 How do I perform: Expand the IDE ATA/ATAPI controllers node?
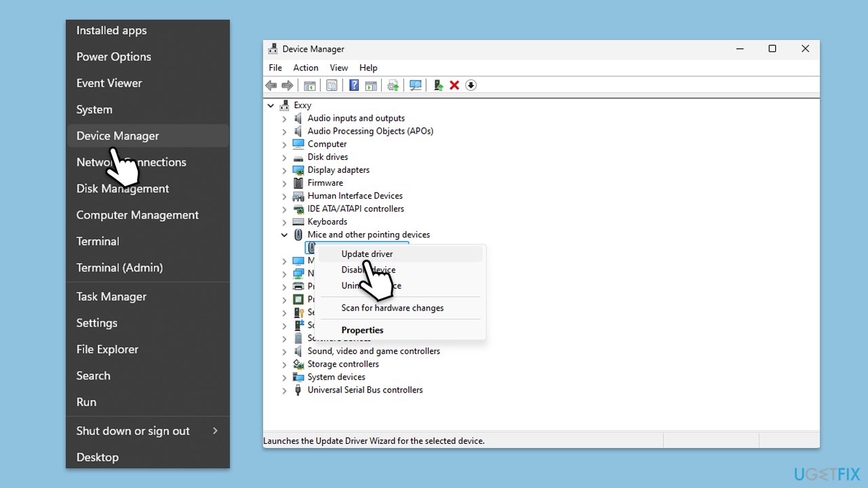285,209
